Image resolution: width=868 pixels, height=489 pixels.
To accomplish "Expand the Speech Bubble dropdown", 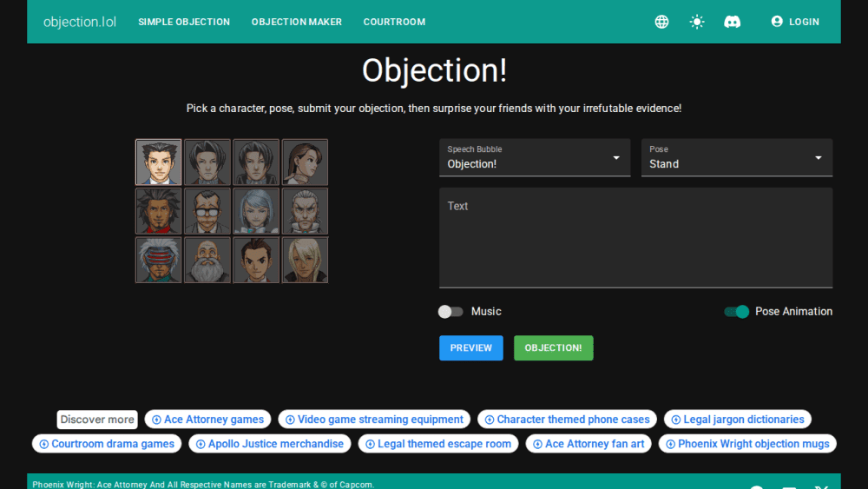I will [535, 158].
